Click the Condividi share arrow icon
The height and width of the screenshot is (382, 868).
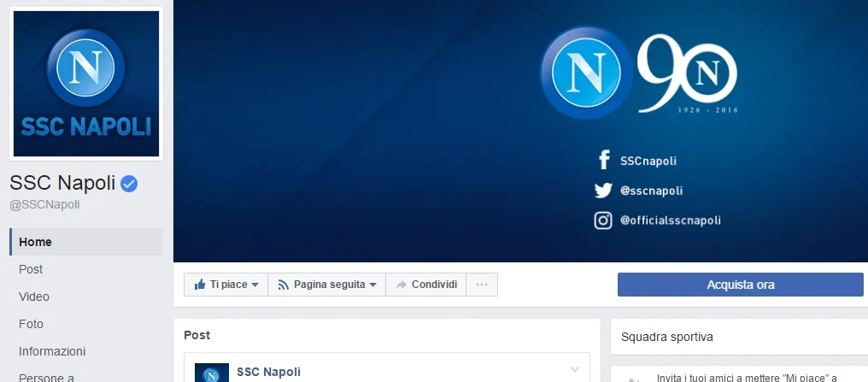point(402,285)
